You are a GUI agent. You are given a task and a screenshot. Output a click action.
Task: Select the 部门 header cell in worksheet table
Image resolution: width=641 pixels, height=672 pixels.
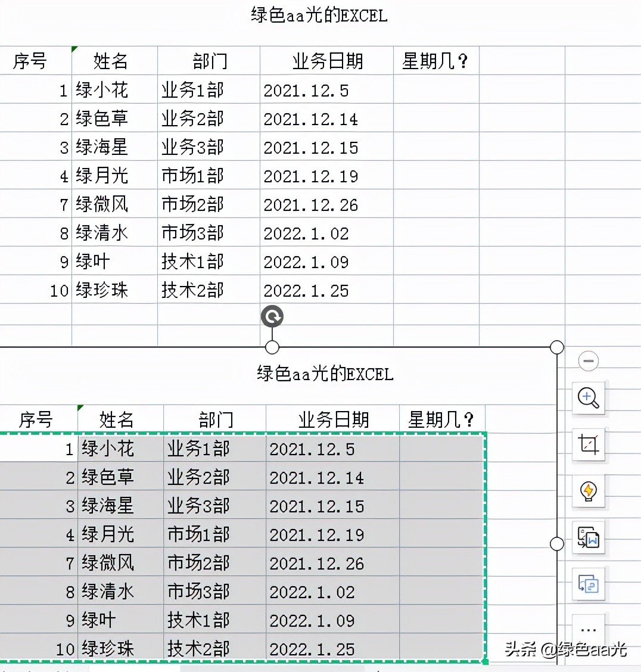pyautogui.click(x=209, y=60)
